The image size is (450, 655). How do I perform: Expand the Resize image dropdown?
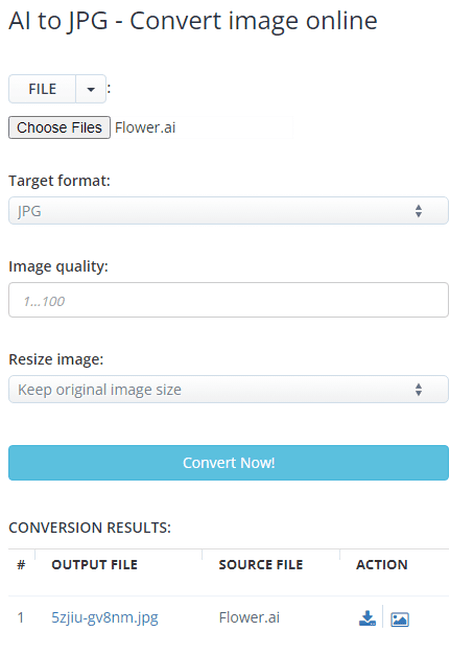click(228, 389)
